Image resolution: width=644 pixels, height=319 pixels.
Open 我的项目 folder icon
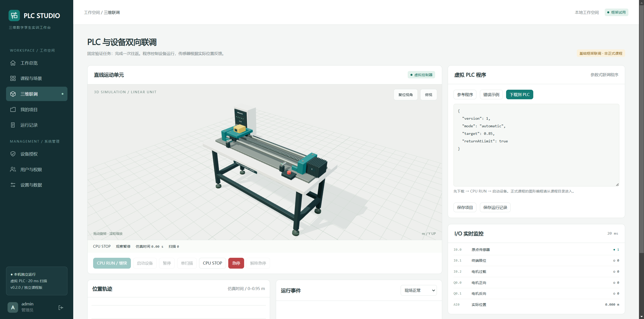[13, 110]
